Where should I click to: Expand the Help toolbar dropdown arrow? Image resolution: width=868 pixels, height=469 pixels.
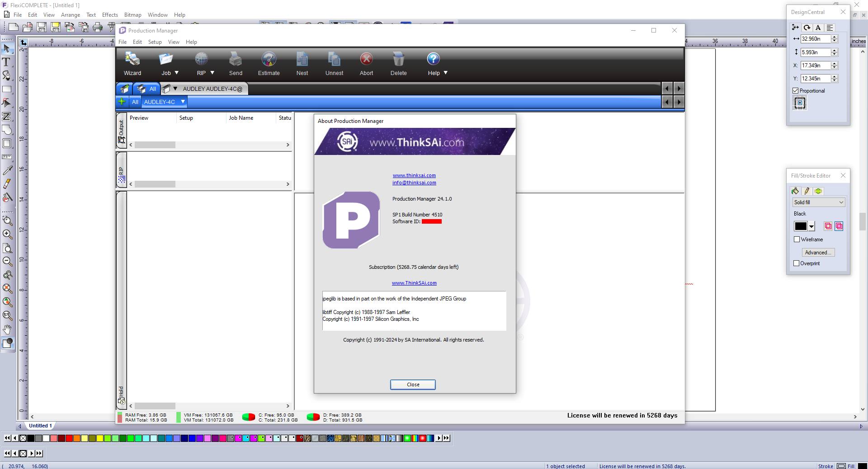point(445,73)
